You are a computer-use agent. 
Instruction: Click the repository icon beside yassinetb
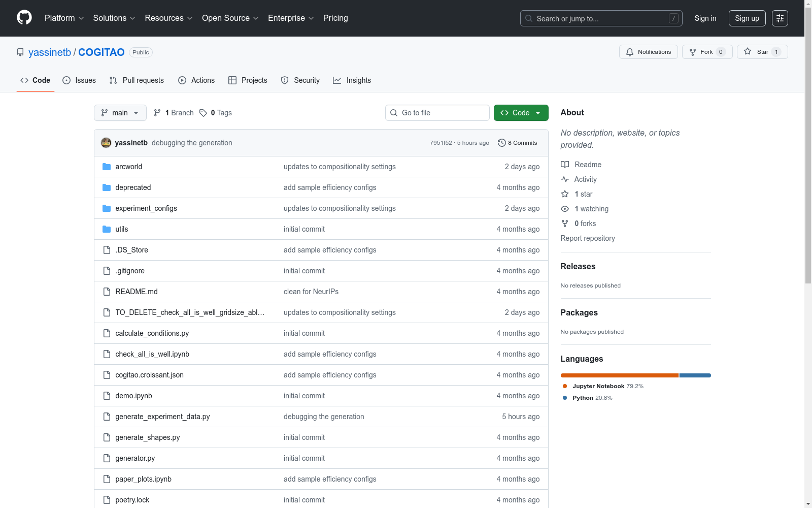pyautogui.click(x=20, y=52)
